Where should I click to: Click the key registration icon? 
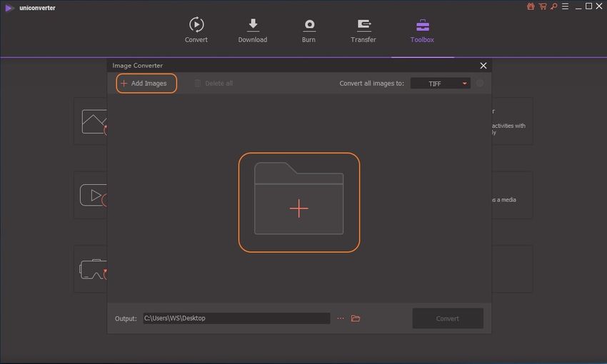(553, 6)
